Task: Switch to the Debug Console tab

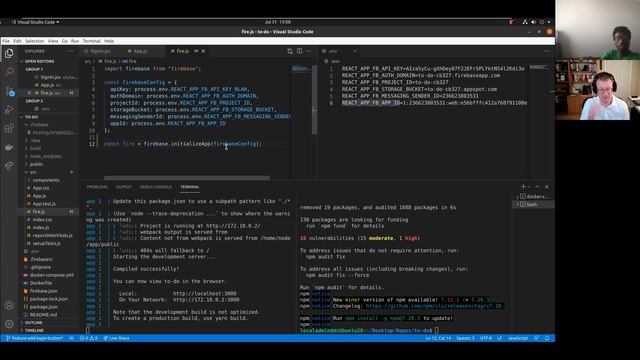Action: point(156,187)
